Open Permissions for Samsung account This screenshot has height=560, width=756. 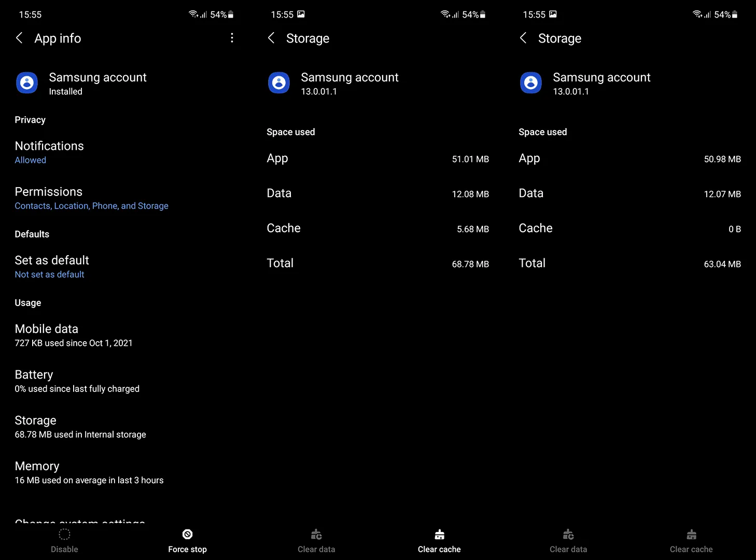click(126, 198)
